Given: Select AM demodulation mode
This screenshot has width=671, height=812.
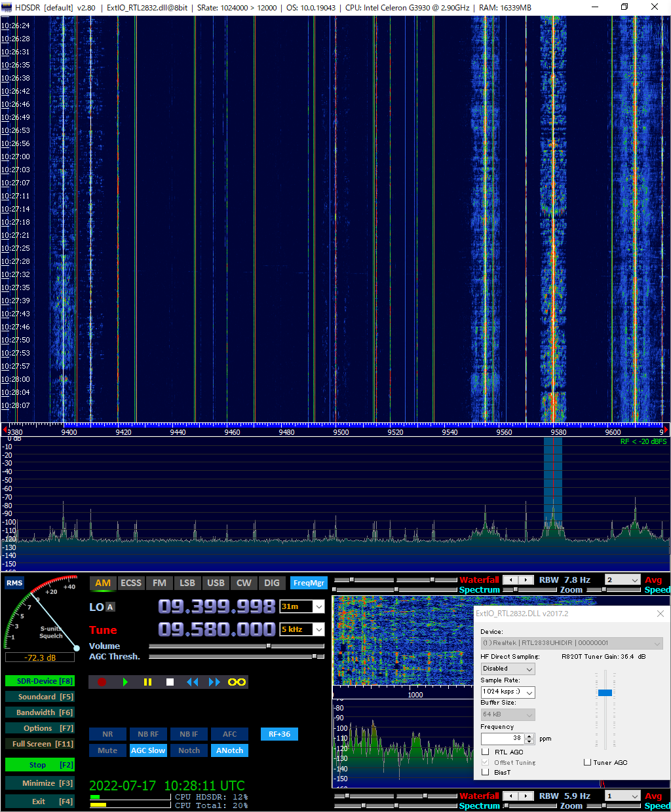Looking at the screenshot, I should pyautogui.click(x=103, y=583).
